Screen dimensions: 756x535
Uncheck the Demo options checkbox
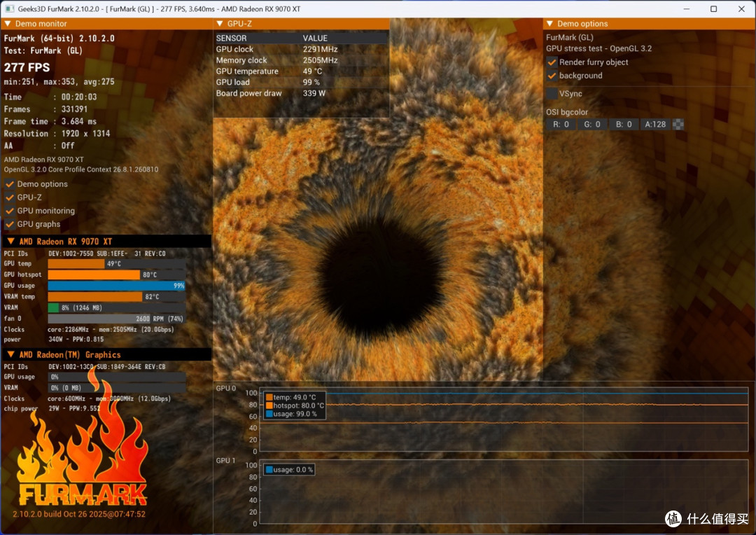[10, 183]
